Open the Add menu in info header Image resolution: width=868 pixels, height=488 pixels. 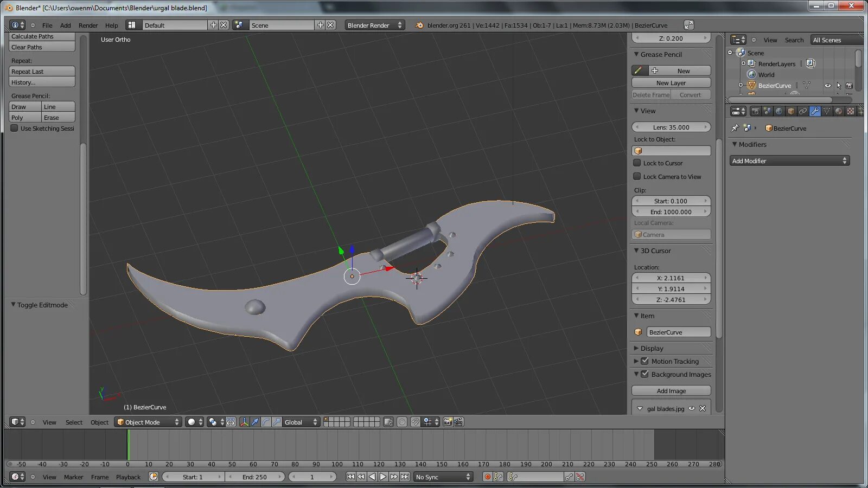coord(65,25)
